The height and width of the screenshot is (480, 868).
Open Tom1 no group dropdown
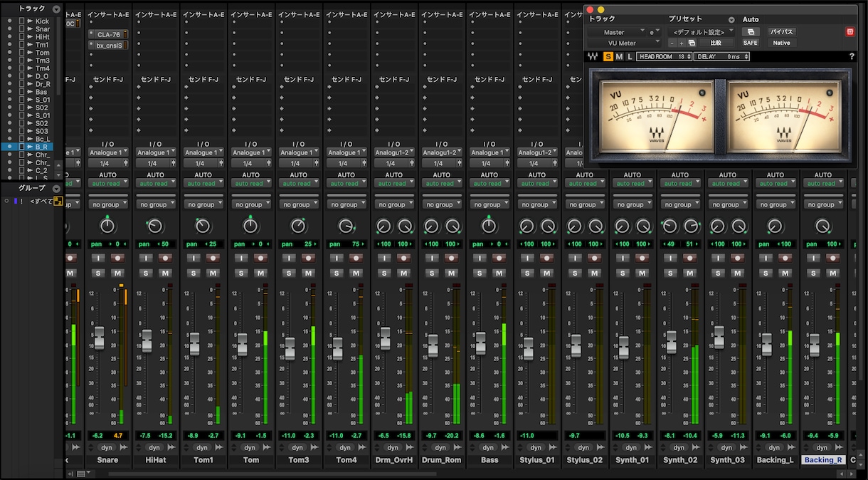pos(203,204)
